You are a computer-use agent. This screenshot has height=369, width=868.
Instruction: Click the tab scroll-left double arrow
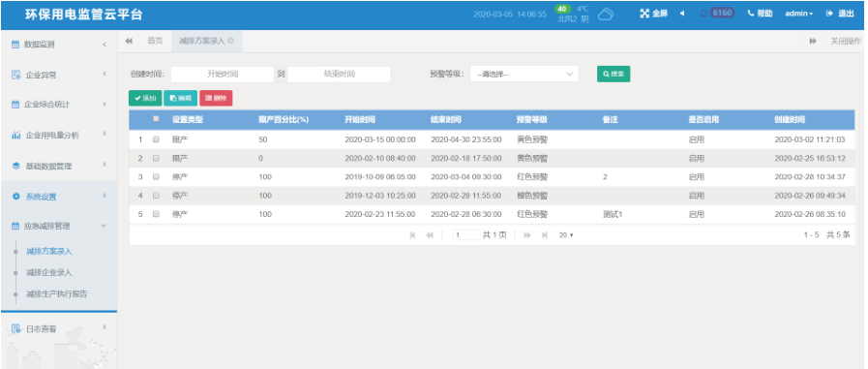click(129, 41)
